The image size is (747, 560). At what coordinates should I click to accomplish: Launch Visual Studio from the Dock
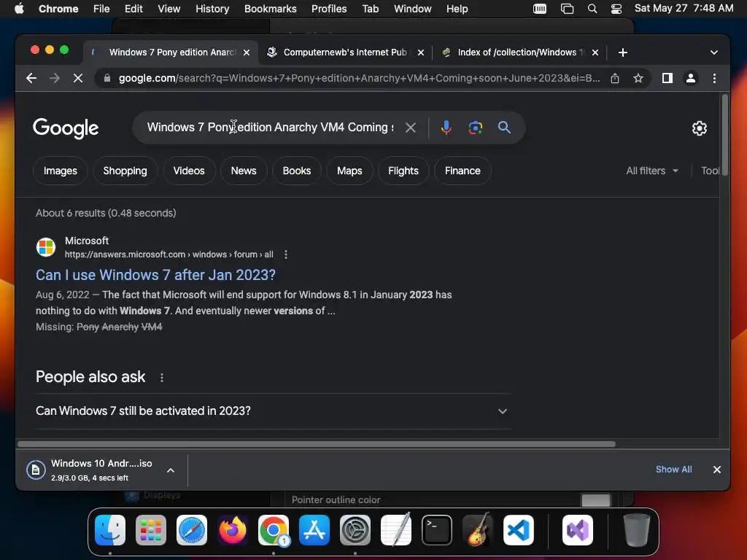coord(578,530)
